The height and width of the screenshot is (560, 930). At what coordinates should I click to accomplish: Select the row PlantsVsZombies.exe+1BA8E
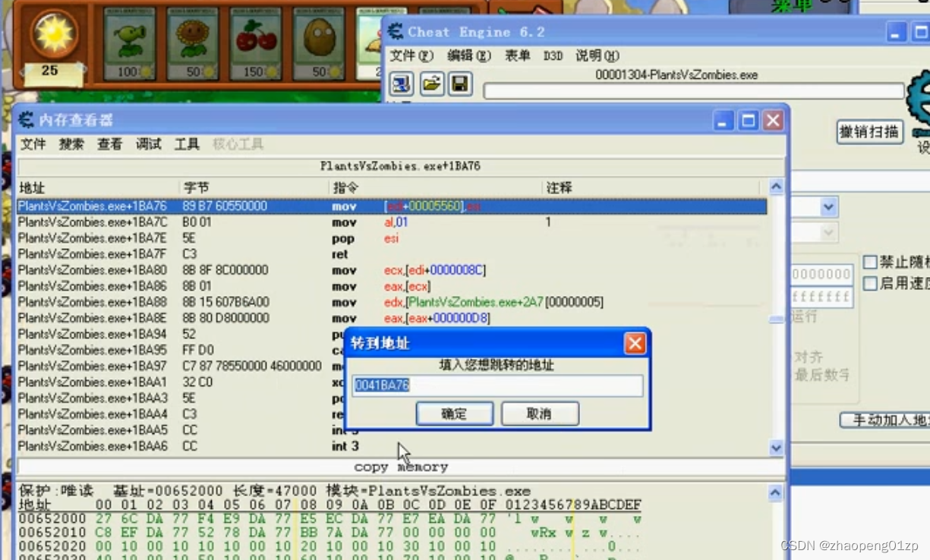[x=392, y=318]
